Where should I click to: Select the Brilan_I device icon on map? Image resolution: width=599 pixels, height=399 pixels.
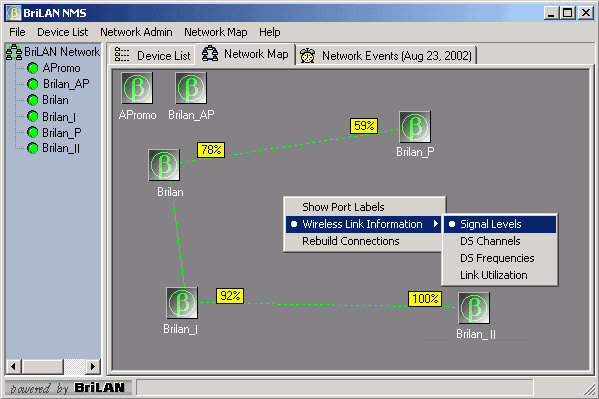point(182,303)
